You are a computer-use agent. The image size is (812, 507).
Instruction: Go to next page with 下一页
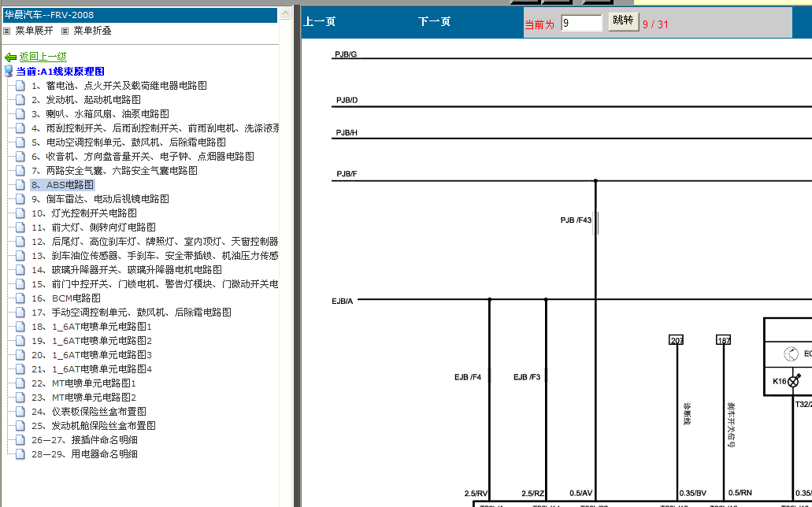pyautogui.click(x=434, y=22)
